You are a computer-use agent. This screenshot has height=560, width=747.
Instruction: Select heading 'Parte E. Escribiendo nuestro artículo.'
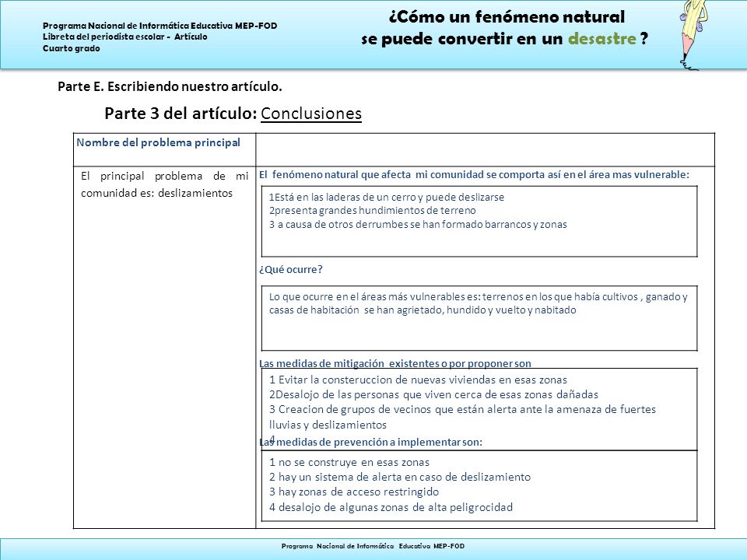coord(170,86)
